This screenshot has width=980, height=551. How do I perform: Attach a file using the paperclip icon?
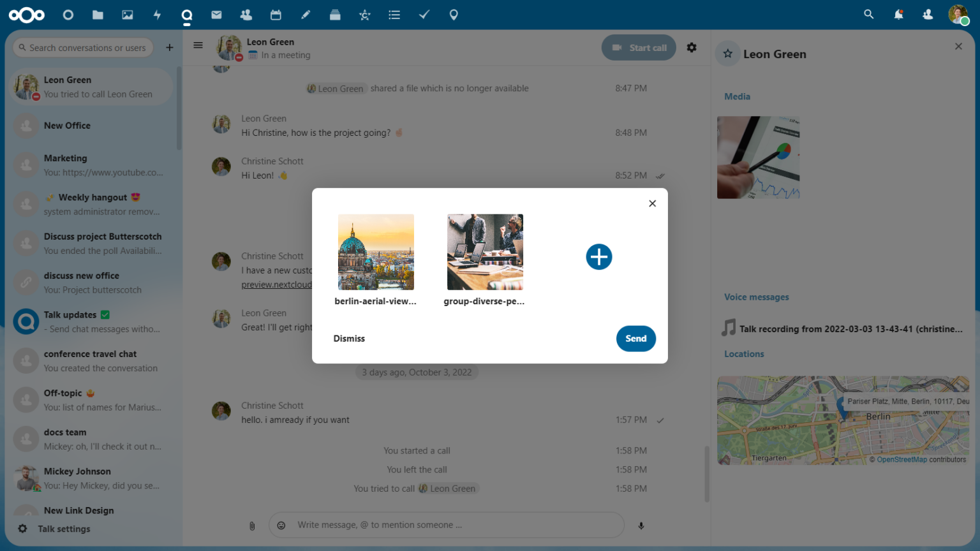coord(252,525)
